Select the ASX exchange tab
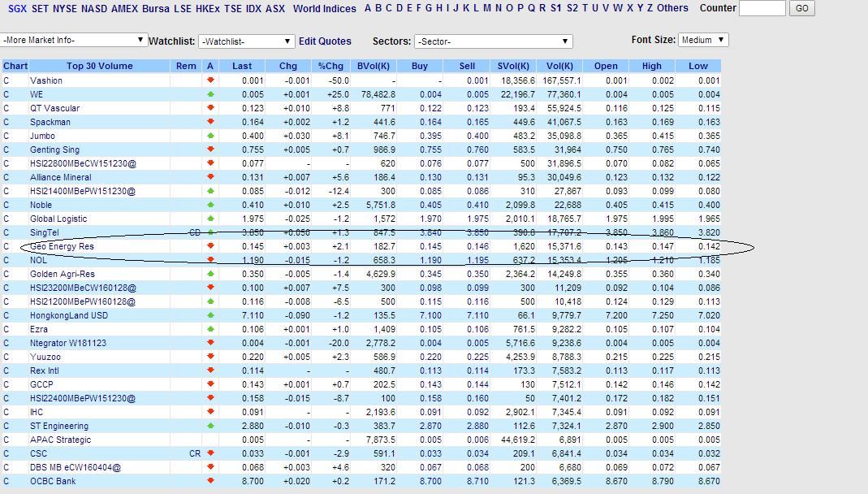 pos(275,8)
